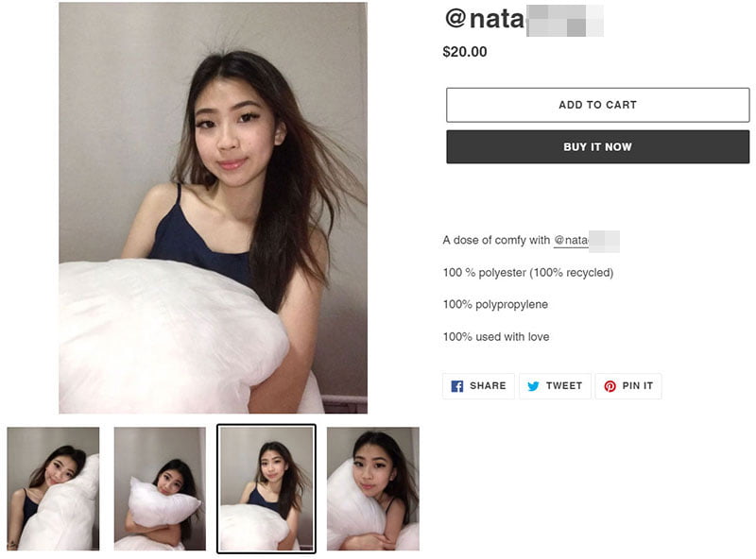Click the '100% used with love' line
The width and height of the screenshot is (756, 559).
tap(496, 336)
